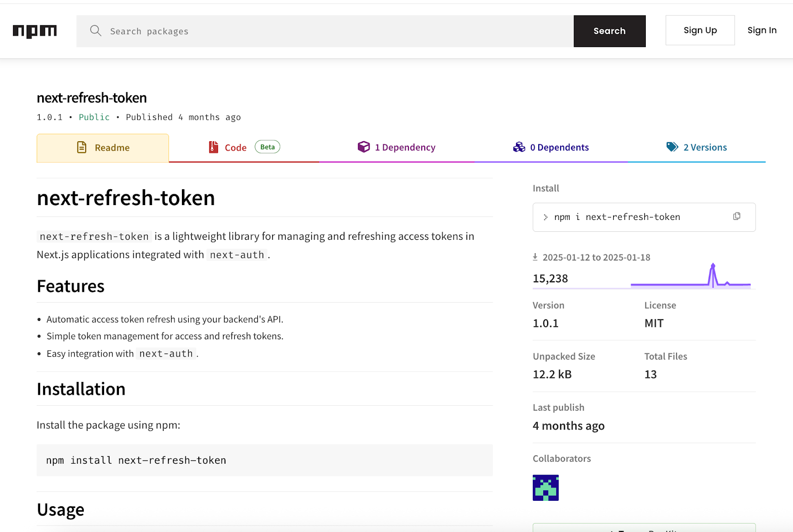Click 'Easy integration with next-auth' bullet
This screenshot has height=532, width=793.
coord(122,354)
